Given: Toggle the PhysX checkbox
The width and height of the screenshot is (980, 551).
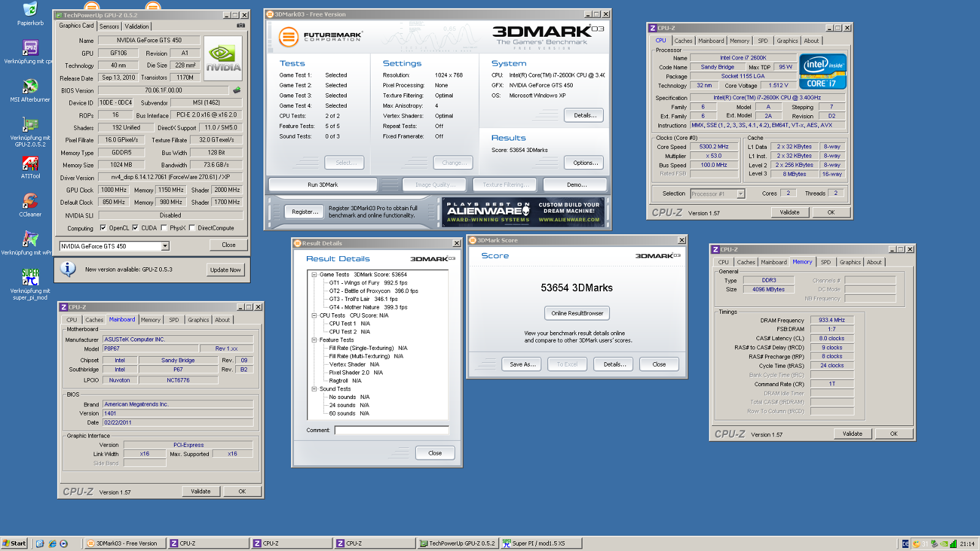Looking at the screenshot, I should [x=164, y=228].
